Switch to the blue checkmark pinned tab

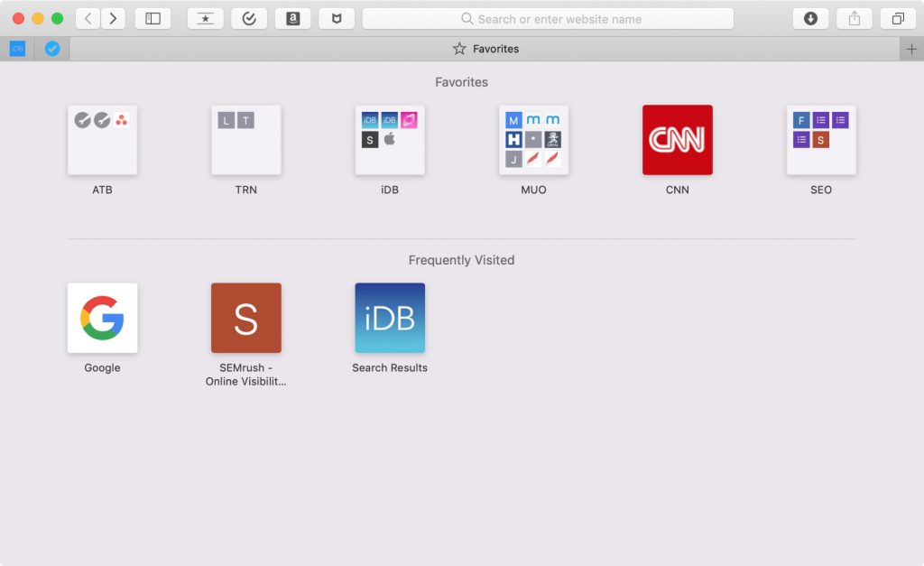pyautogui.click(x=52, y=49)
